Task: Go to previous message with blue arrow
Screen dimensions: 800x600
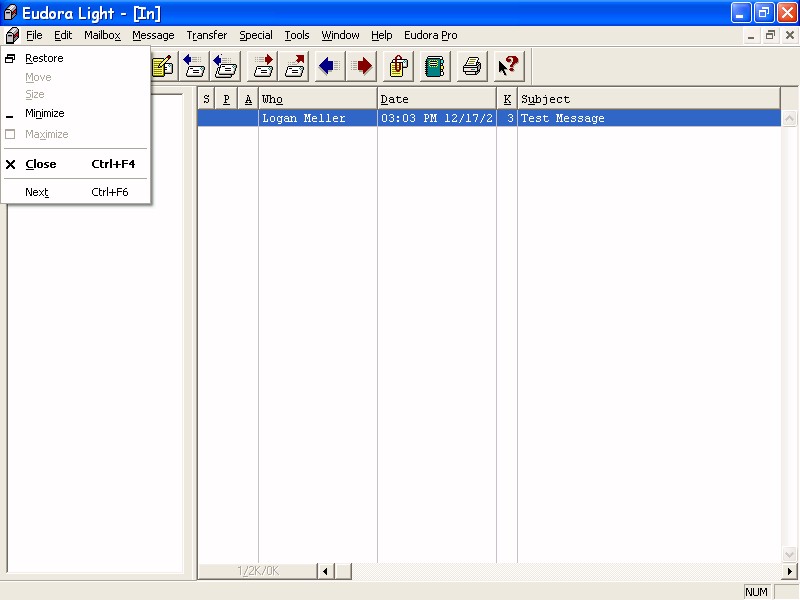Action: point(330,66)
